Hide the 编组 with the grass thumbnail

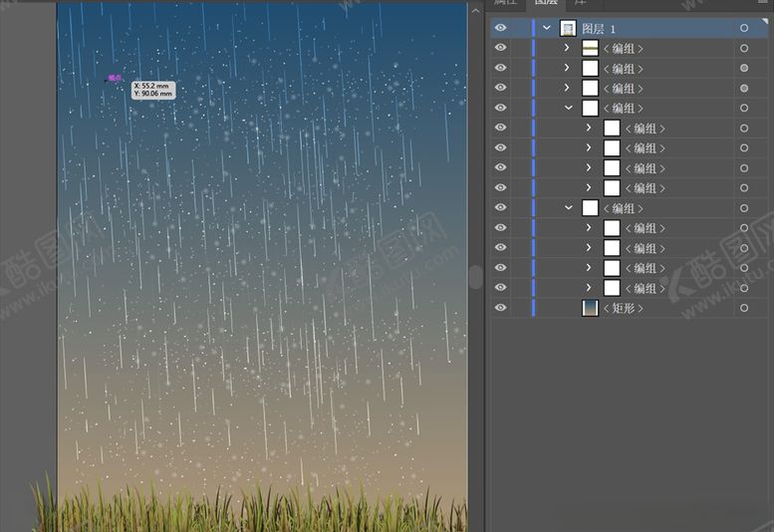500,49
